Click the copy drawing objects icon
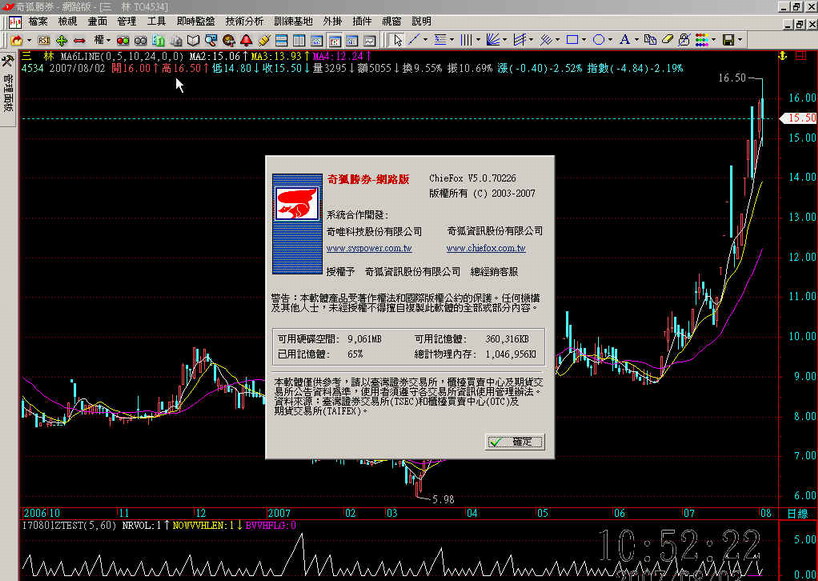The image size is (818, 581). [x=650, y=40]
